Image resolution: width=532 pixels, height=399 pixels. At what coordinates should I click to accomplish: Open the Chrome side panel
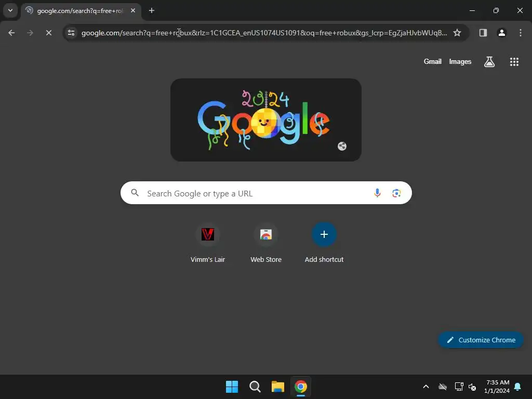coord(483,33)
